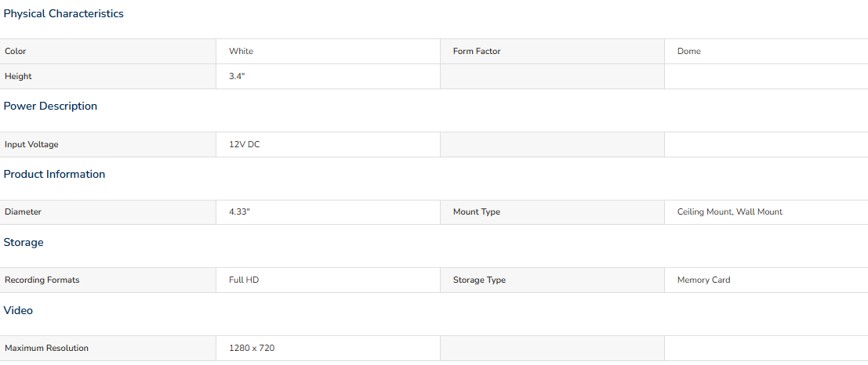
Task: Select the Recording Formats label
Action: (x=42, y=280)
